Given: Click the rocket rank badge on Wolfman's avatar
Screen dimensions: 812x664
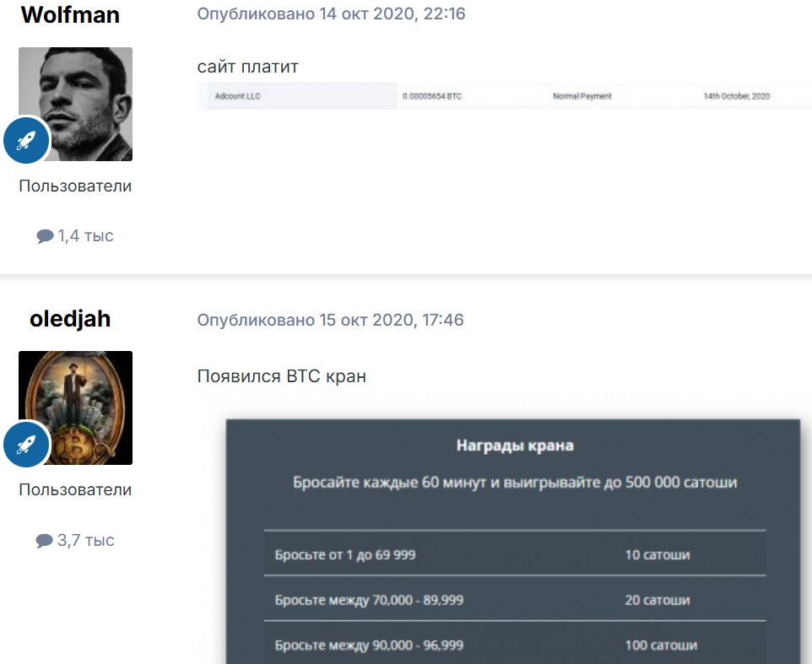Looking at the screenshot, I should pos(26,140).
